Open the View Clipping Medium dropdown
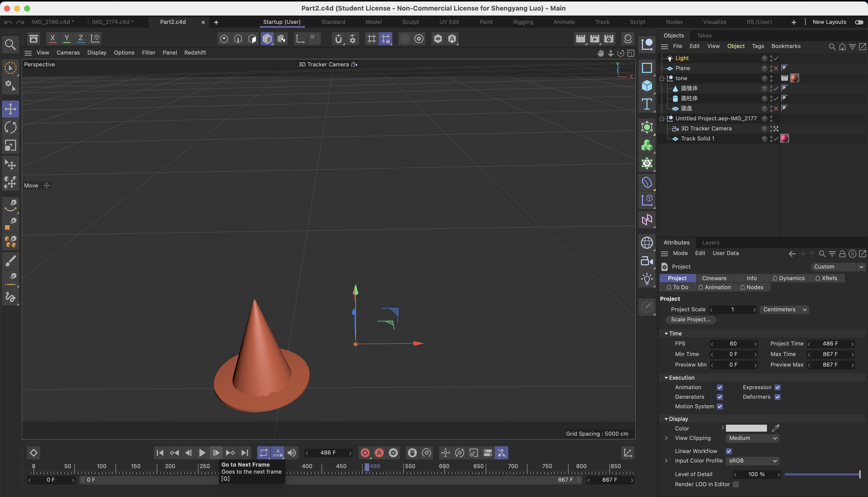This screenshot has width=868, height=497. [752, 438]
